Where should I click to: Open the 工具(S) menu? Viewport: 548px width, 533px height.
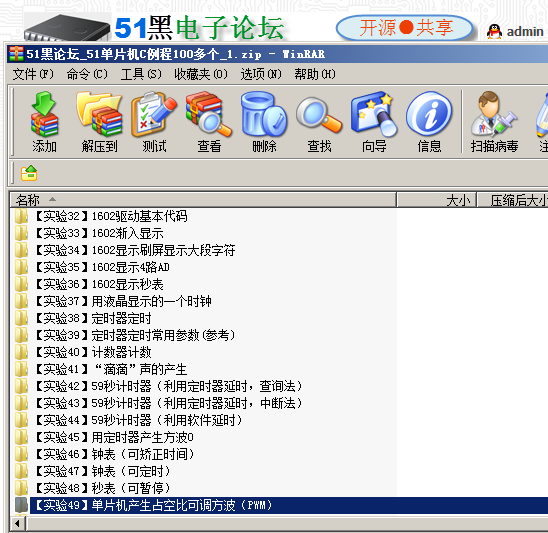141,74
